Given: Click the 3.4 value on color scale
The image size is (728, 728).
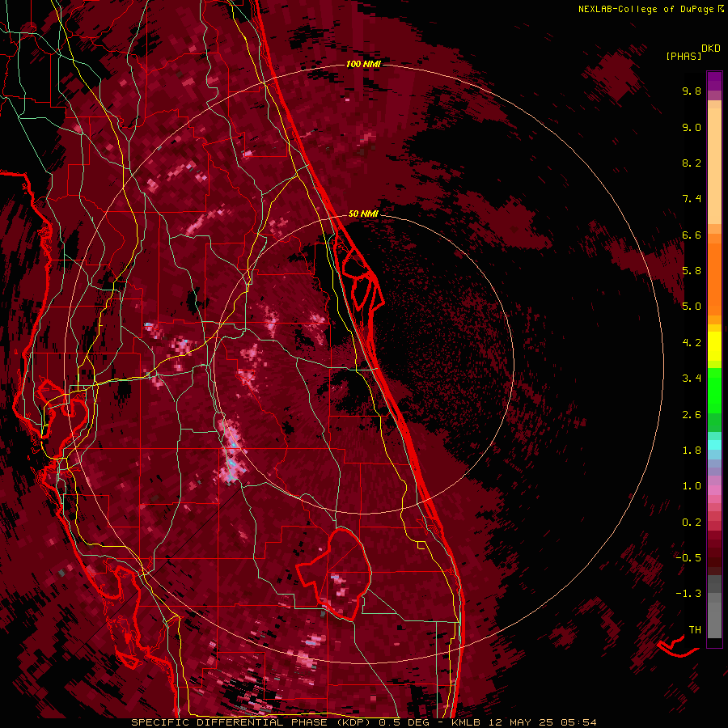Looking at the screenshot, I should click(x=692, y=379).
